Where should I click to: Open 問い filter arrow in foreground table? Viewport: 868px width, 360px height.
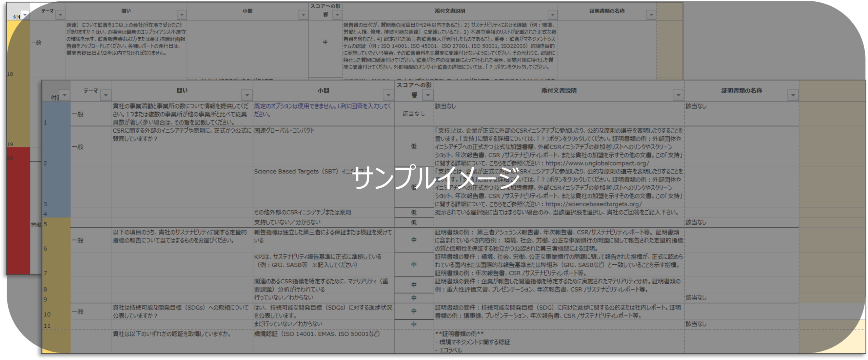[247, 95]
